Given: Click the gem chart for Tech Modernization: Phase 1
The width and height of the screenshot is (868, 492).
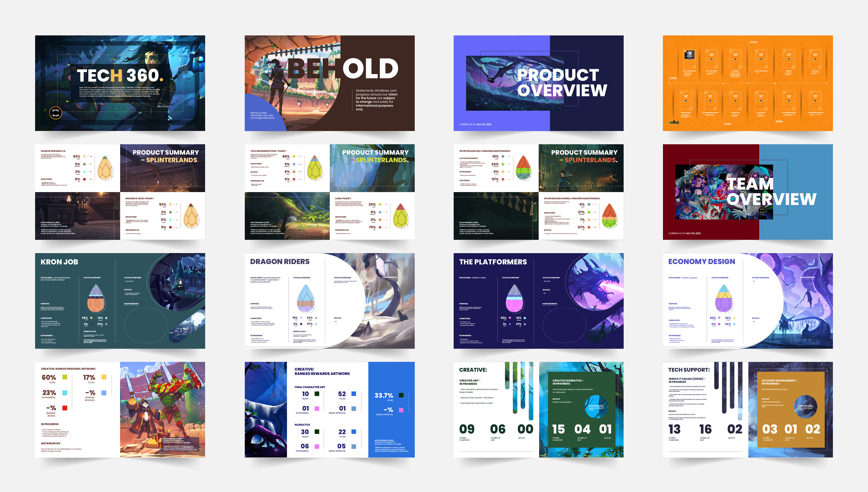Looking at the screenshot, I should point(315,168).
